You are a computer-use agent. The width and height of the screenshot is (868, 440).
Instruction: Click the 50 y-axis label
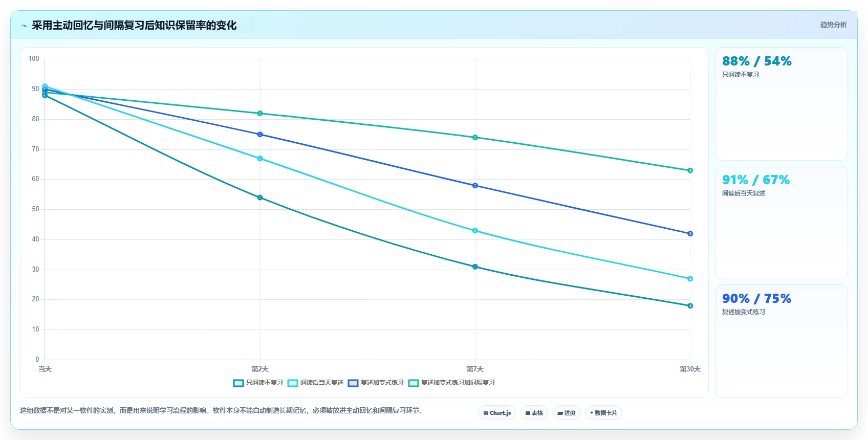[x=35, y=209]
